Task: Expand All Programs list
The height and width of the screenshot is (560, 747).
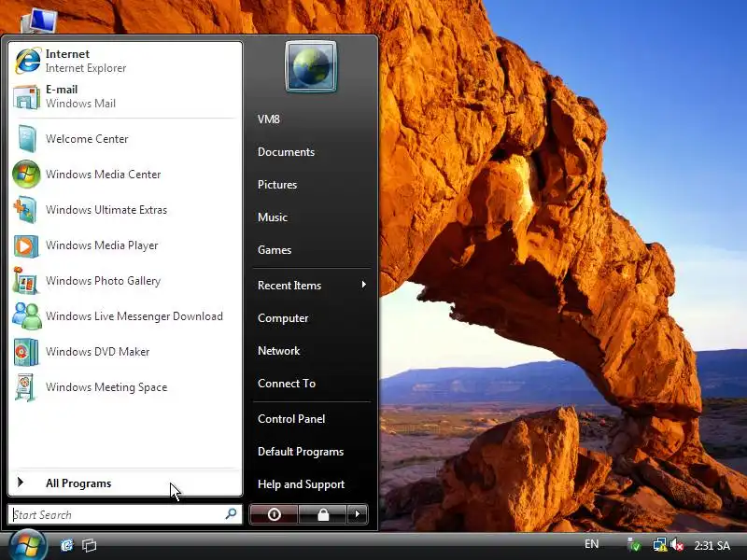Action: (125, 483)
